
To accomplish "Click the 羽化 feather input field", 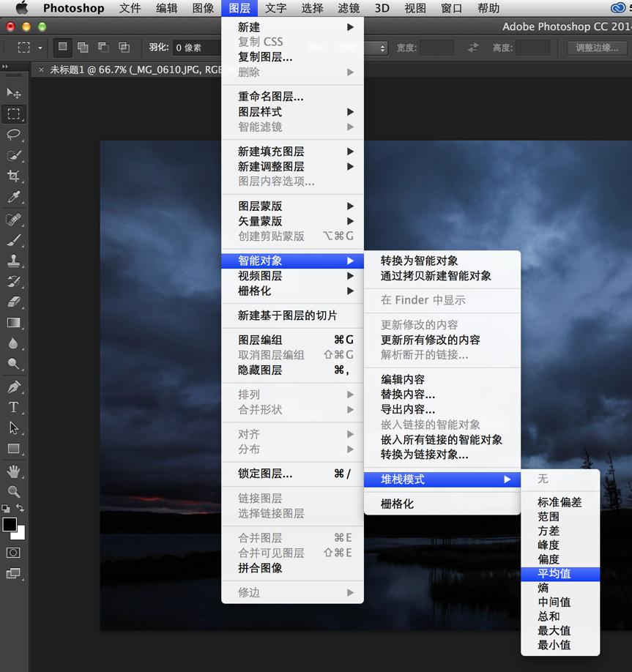I will (196, 48).
